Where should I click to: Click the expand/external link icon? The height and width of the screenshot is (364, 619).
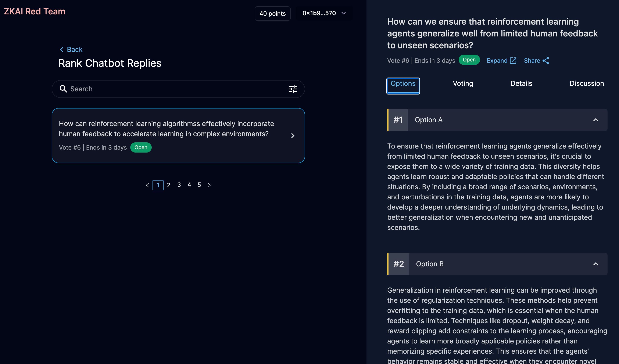pos(513,60)
